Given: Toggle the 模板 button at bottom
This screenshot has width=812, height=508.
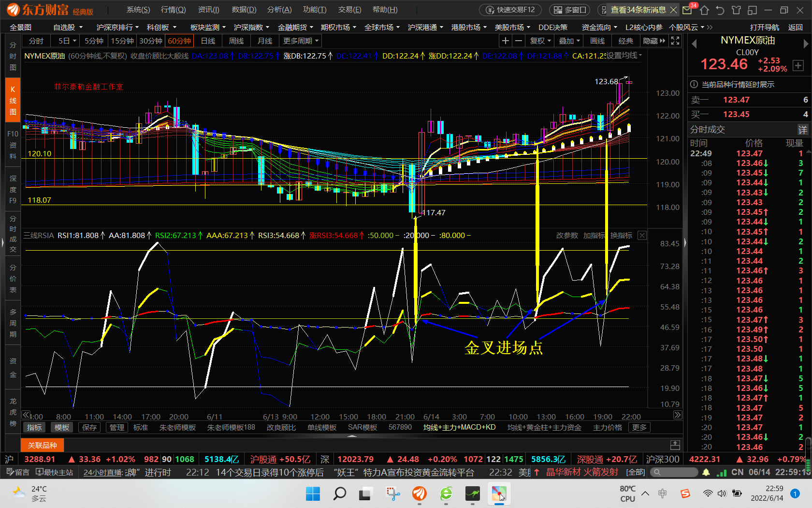Looking at the screenshot, I should tap(62, 428).
